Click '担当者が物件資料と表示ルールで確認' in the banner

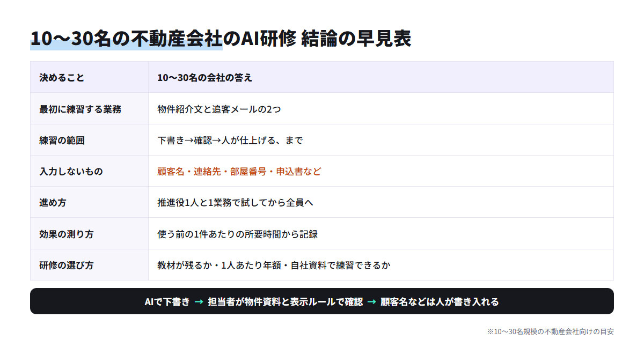[x=286, y=302]
